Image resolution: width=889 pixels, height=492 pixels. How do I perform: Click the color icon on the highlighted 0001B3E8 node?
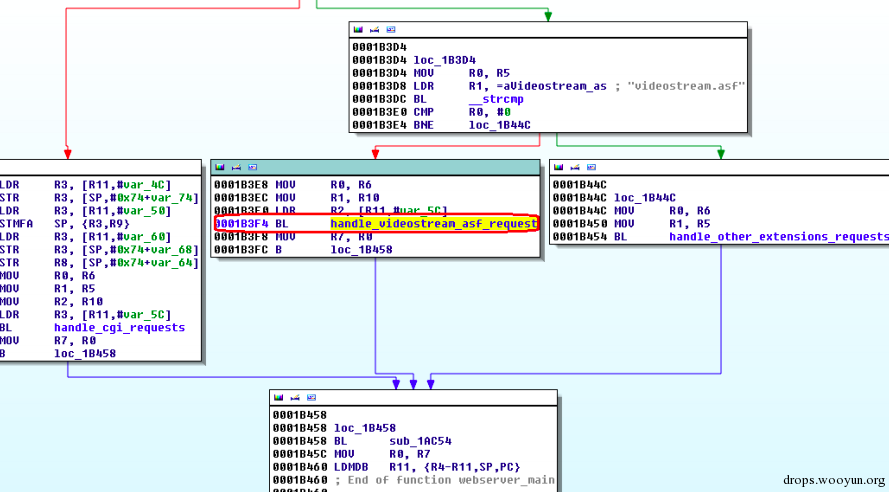(220, 167)
